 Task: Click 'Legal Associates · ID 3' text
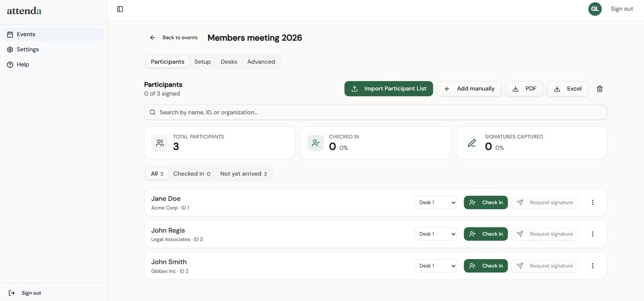click(177, 239)
